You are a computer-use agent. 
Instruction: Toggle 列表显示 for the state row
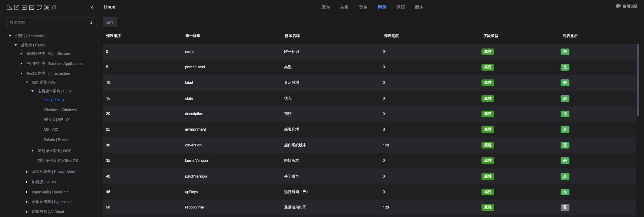pos(565,98)
